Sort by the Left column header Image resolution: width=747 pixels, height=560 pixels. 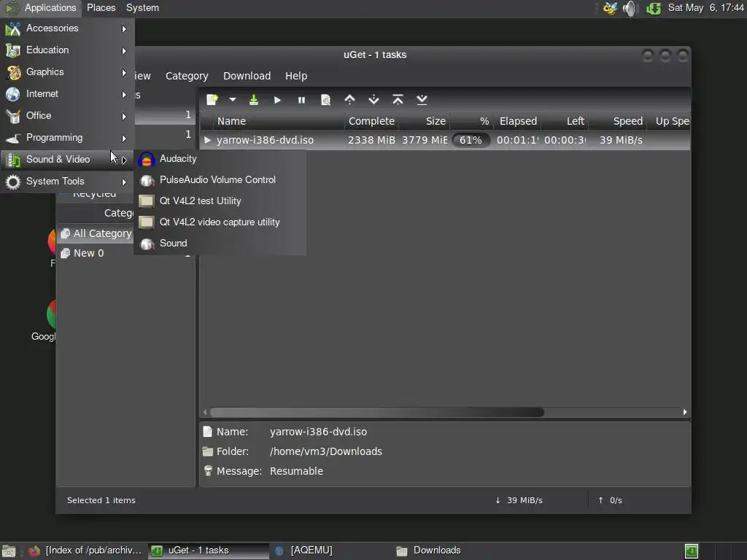pyautogui.click(x=565, y=121)
